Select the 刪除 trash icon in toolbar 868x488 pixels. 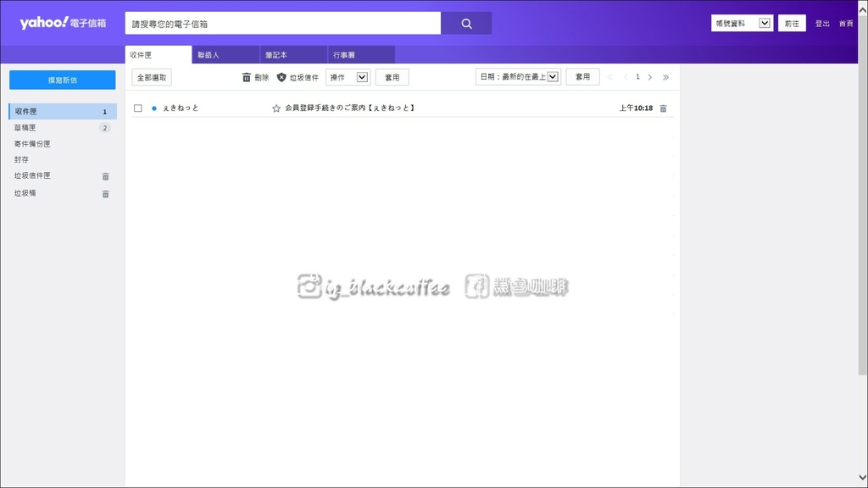[245, 77]
